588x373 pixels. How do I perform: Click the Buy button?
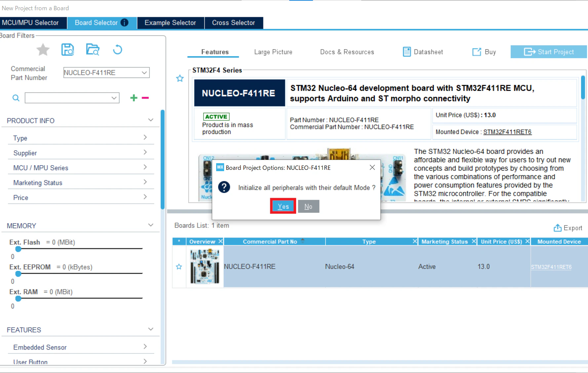coord(484,52)
